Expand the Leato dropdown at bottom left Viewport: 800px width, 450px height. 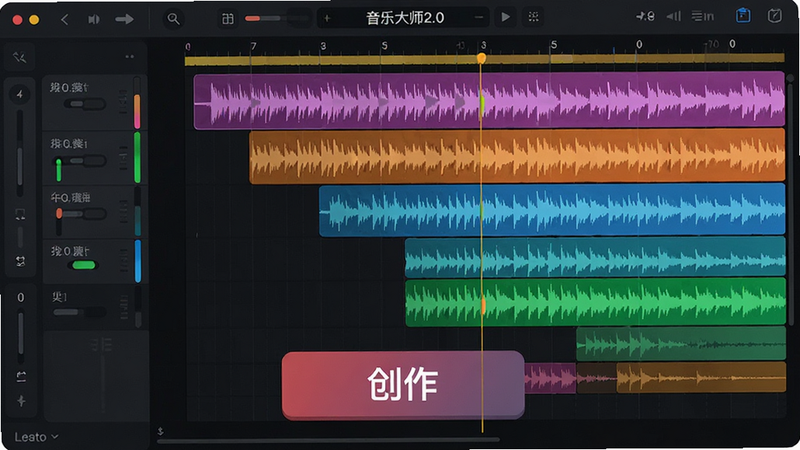click(x=36, y=437)
